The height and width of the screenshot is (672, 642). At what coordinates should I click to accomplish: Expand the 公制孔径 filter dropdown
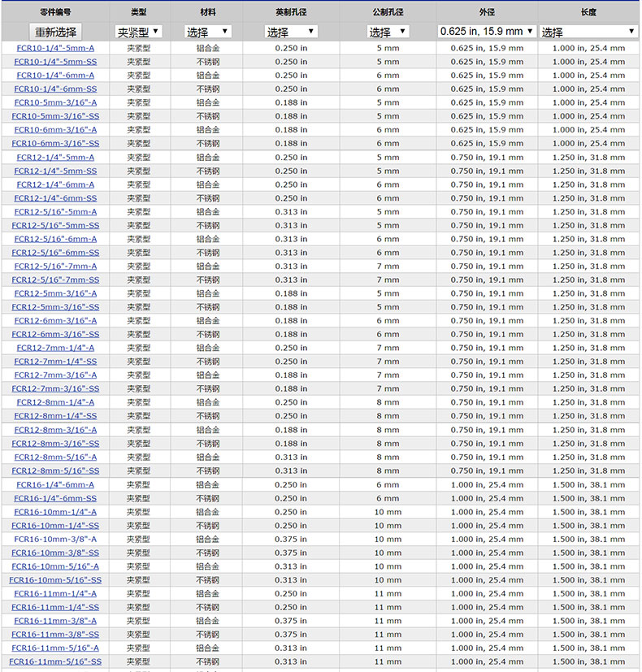[388, 32]
